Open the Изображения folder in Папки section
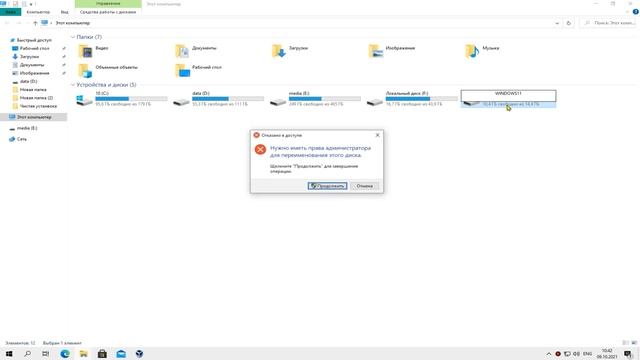 click(392, 51)
